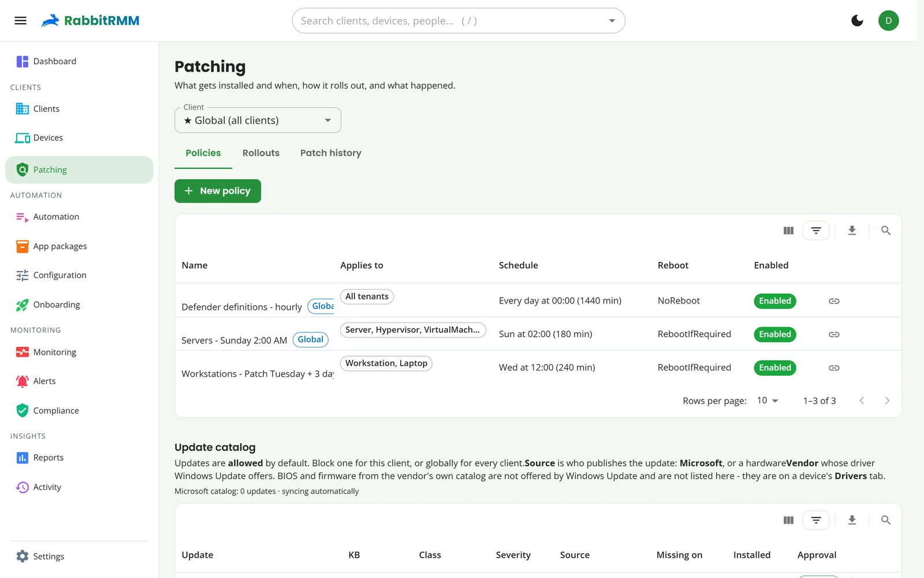The image size is (924, 578).
Task: Show column chooser for policies table
Action: point(788,231)
